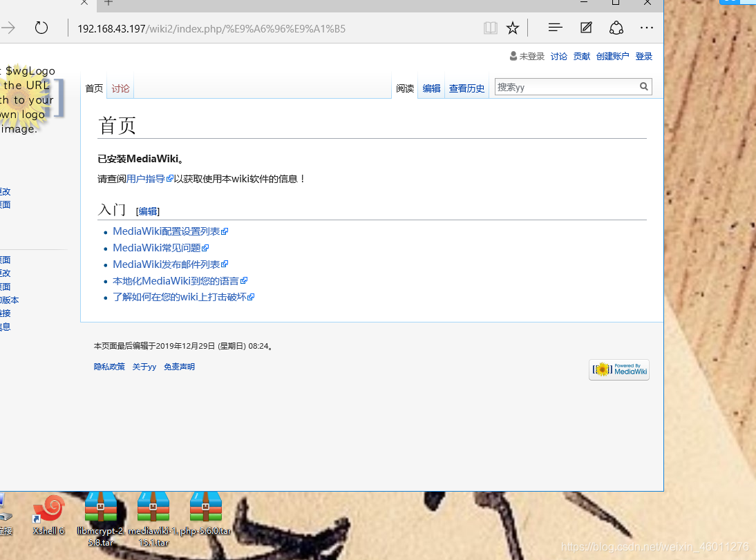Open the 贡献 link
This screenshot has width=756, height=560.
click(x=581, y=57)
